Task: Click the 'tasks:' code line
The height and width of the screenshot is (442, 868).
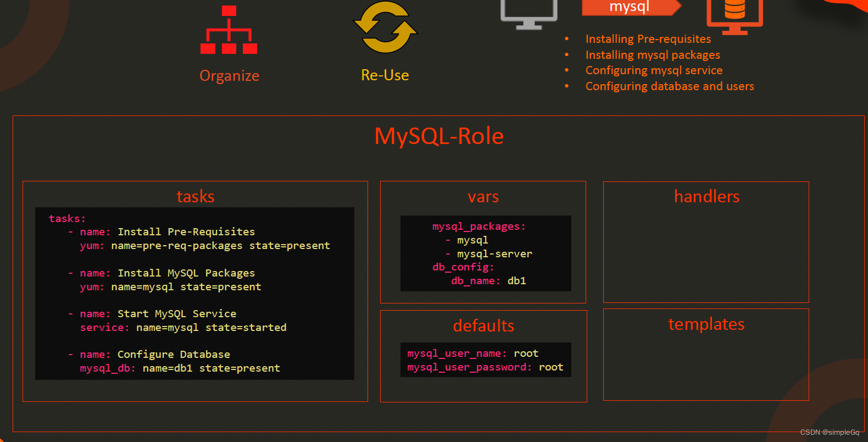Action: tap(67, 219)
